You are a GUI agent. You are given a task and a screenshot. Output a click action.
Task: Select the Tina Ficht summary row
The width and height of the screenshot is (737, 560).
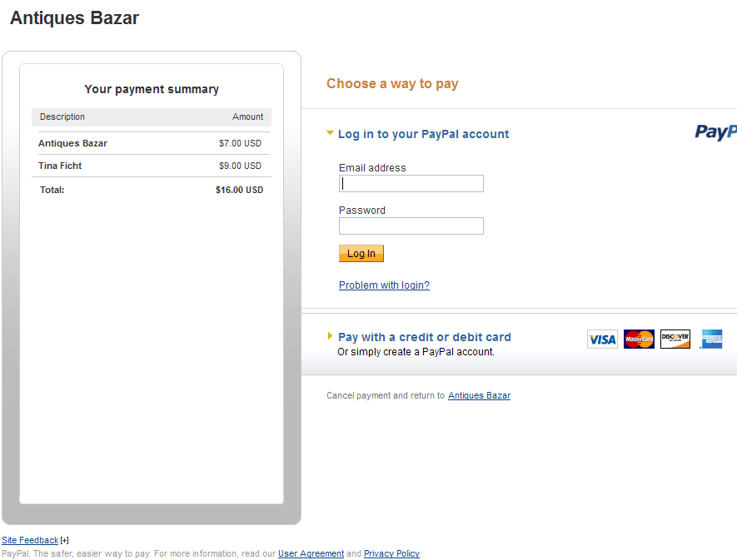(x=152, y=166)
